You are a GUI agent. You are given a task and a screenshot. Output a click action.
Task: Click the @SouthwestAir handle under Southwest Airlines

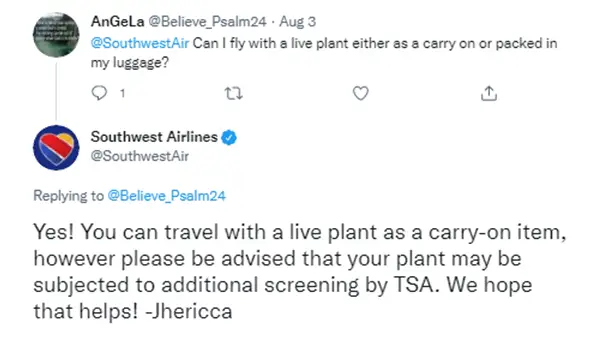click(x=140, y=156)
